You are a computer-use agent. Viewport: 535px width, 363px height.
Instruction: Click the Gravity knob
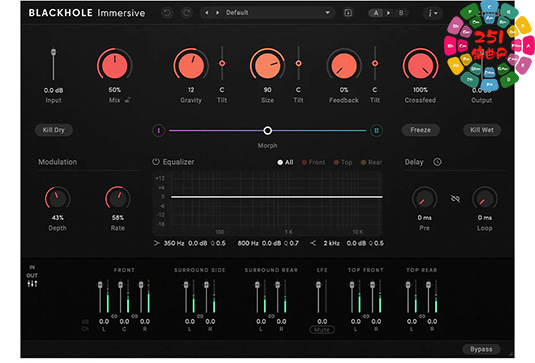[191, 65]
